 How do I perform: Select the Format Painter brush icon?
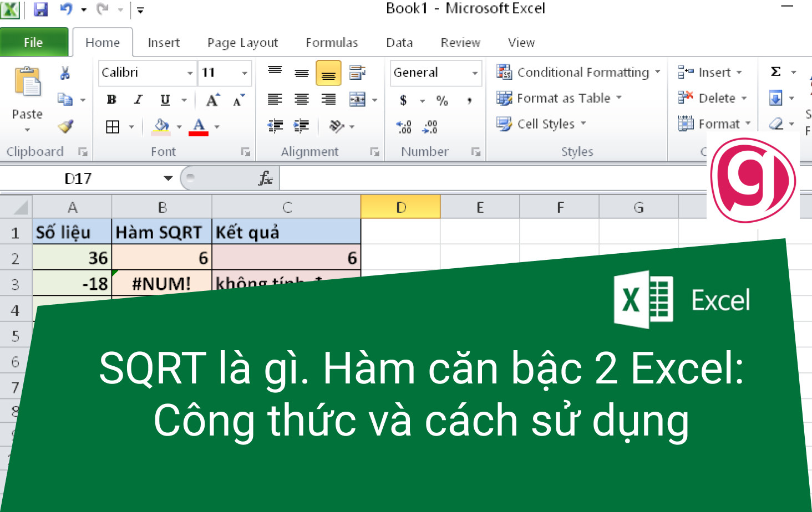click(65, 126)
